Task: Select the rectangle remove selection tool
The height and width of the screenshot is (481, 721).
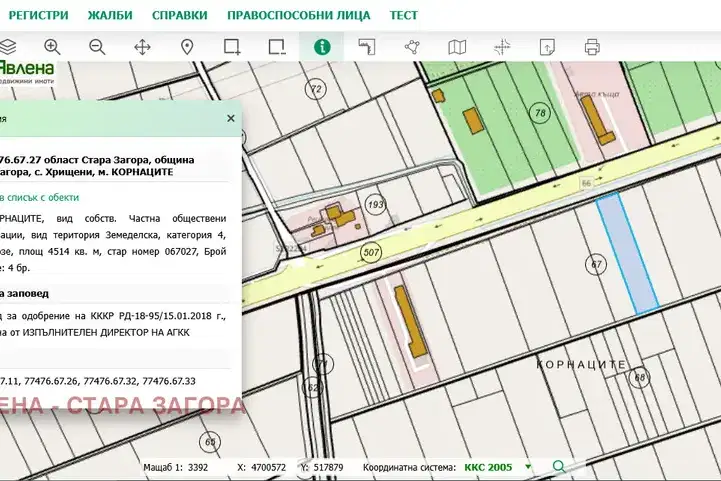Action: [277, 47]
